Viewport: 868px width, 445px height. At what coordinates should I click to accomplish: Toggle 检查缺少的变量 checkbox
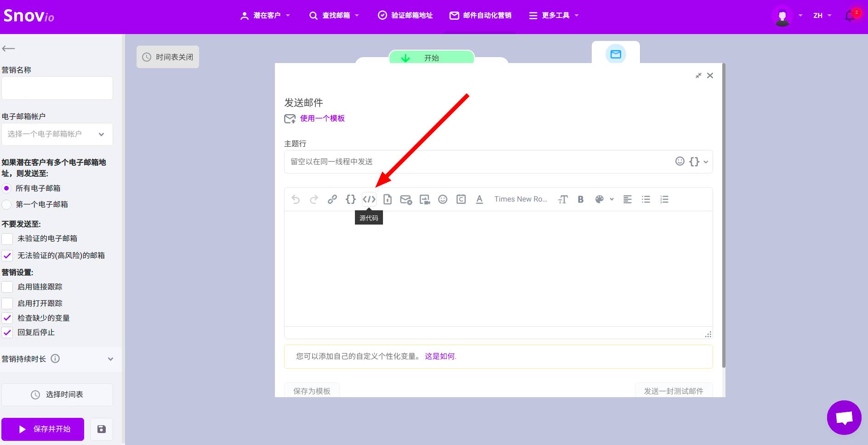(x=7, y=318)
